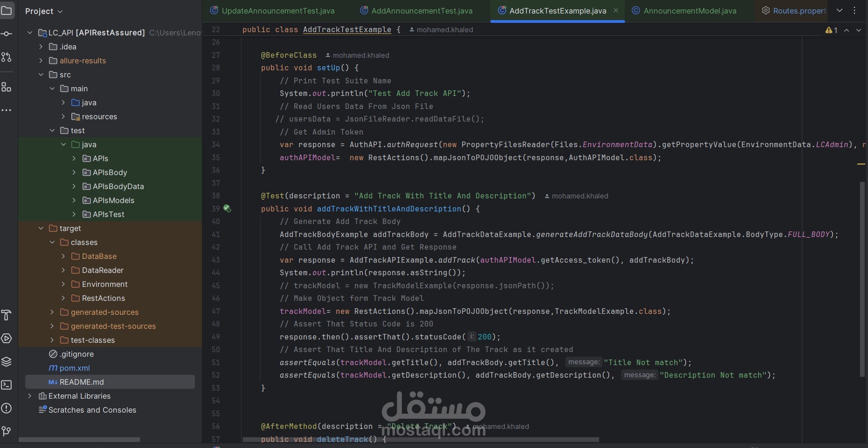Click author hint mohamed.khaled beside @BeforeClass
The height and width of the screenshot is (448, 868).
pos(357,55)
